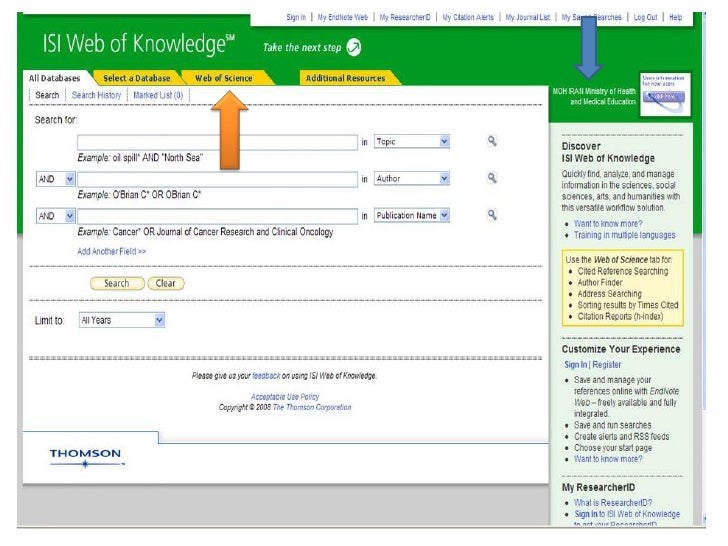The width and height of the screenshot is (728, 546).
Task: Click Sign In under Customize Your Experience
Action: point(576,364)
